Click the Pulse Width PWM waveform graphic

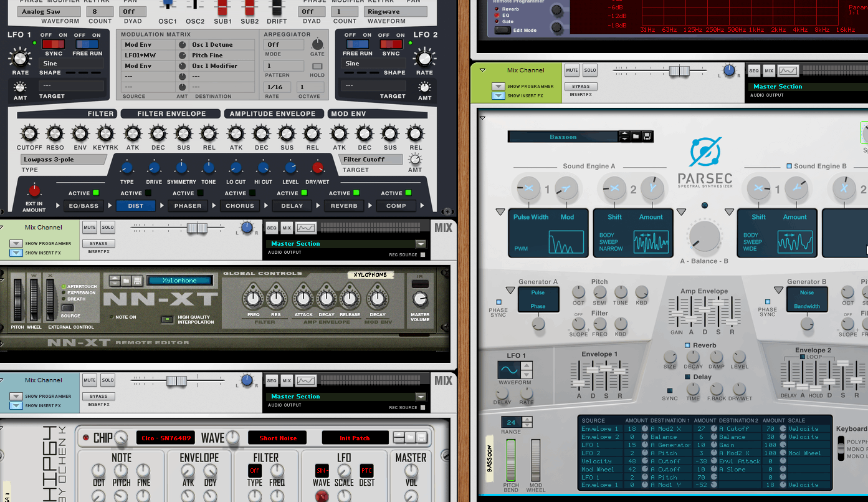tap(566, 241)
